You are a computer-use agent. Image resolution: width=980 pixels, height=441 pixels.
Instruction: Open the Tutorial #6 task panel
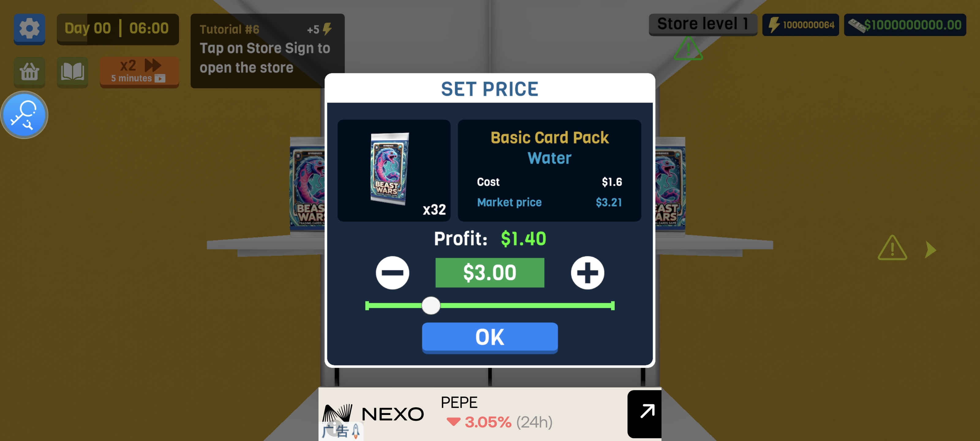tap(267, 51)
